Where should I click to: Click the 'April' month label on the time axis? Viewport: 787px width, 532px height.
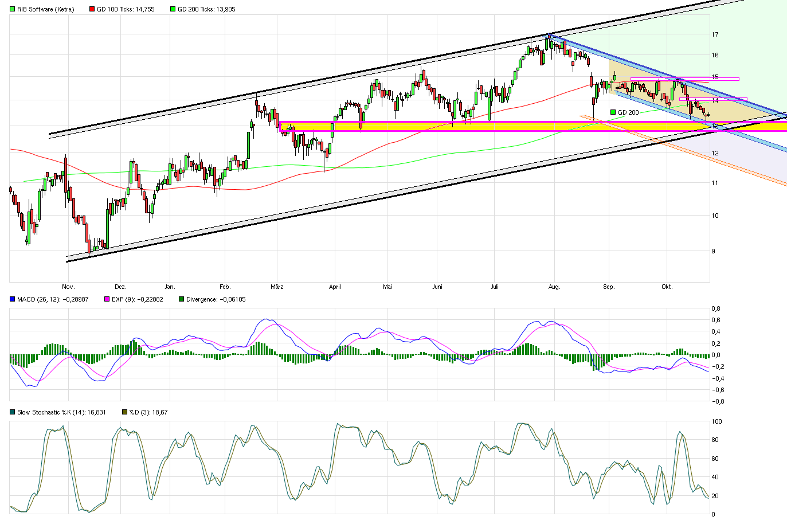pyautogui.click(x=335, y=287)
